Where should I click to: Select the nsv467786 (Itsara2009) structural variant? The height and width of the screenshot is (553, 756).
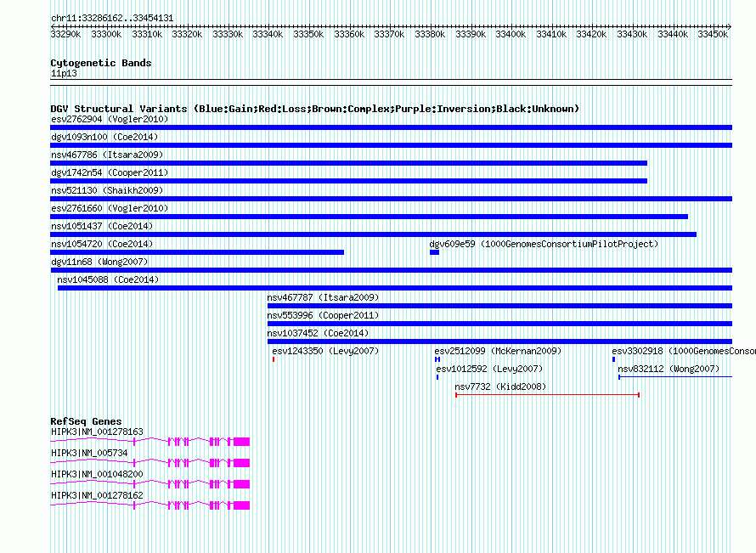[x=348, y=163]
